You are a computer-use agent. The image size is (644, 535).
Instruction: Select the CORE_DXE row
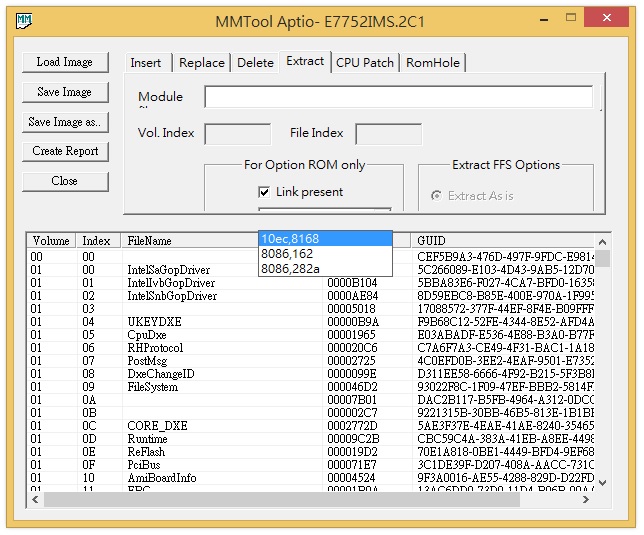(x=310, y=426)
